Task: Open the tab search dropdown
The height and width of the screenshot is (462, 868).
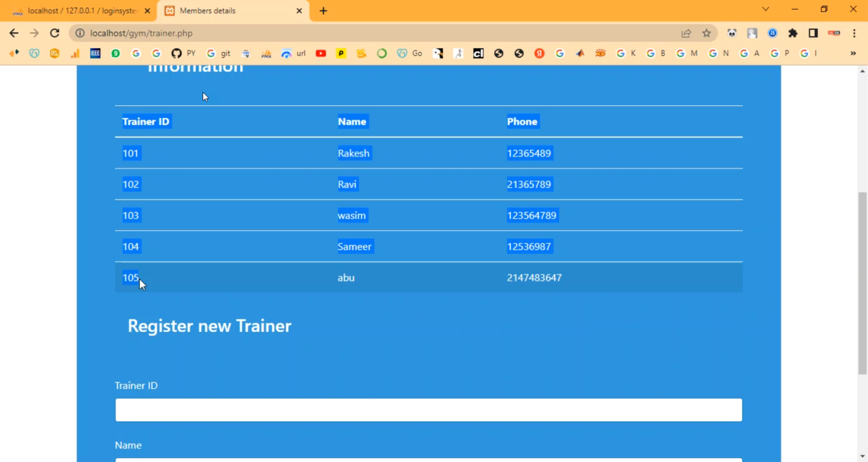Action: tap(766, 9)
